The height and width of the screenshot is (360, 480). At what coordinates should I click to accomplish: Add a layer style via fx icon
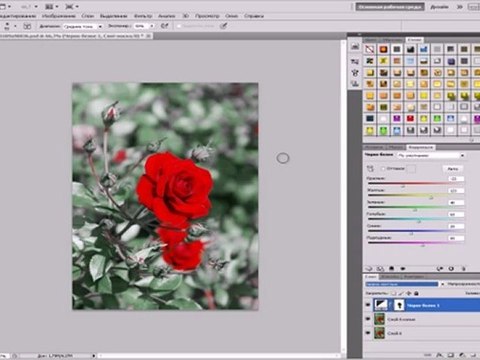tap(440, 355)
